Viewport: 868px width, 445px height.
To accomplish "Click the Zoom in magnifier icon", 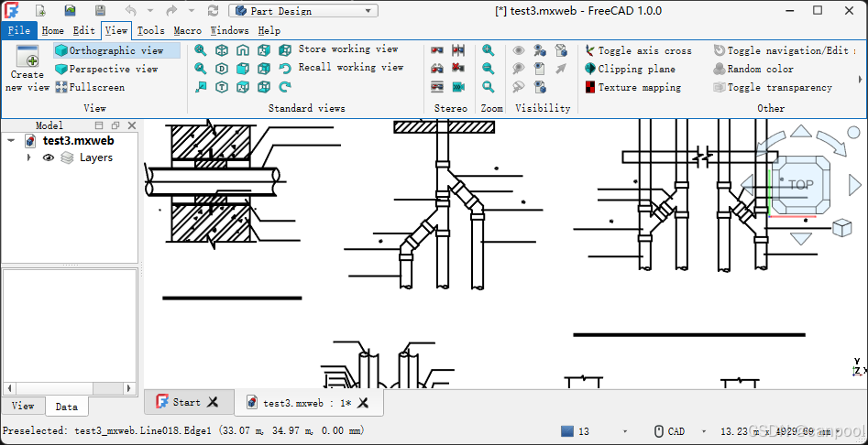I will (489, 50).
